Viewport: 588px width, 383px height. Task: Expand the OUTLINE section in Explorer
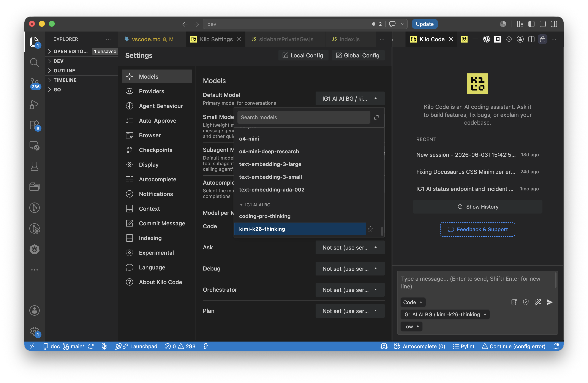pos(82,70)
